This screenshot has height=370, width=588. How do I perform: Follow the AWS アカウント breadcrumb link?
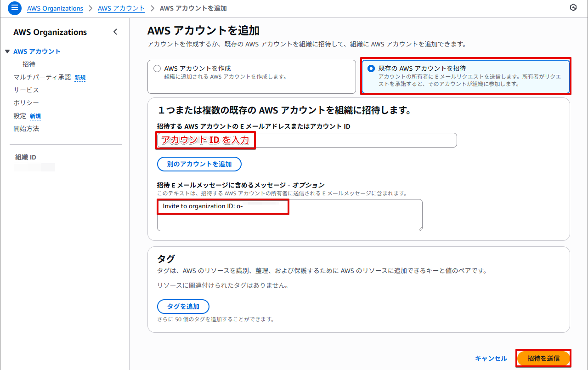121,8
